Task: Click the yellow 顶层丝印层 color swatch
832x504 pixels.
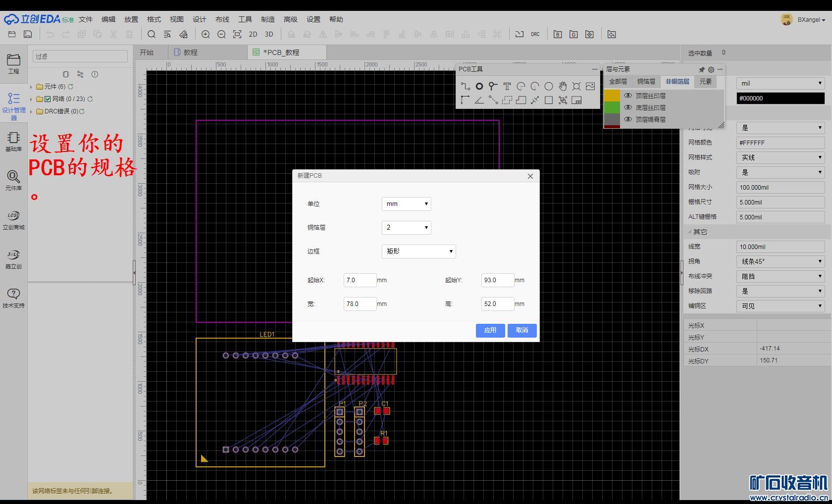Action: tap(612, 96)
